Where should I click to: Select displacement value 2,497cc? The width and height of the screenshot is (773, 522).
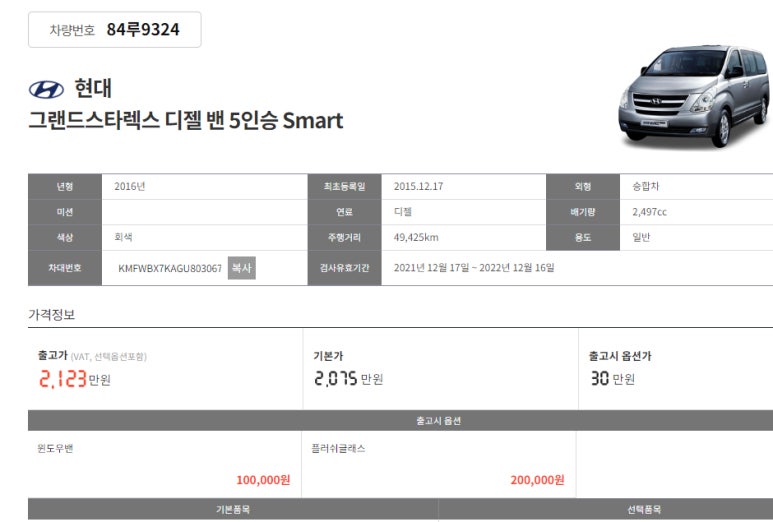tap(649, 212)
